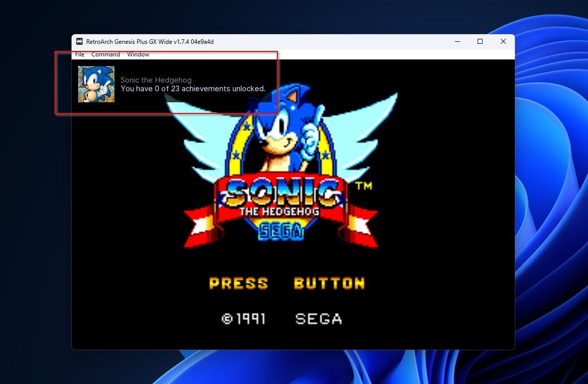Open the Window menu
The width and height of the screenshot is (588, 384).
(138, 54)
